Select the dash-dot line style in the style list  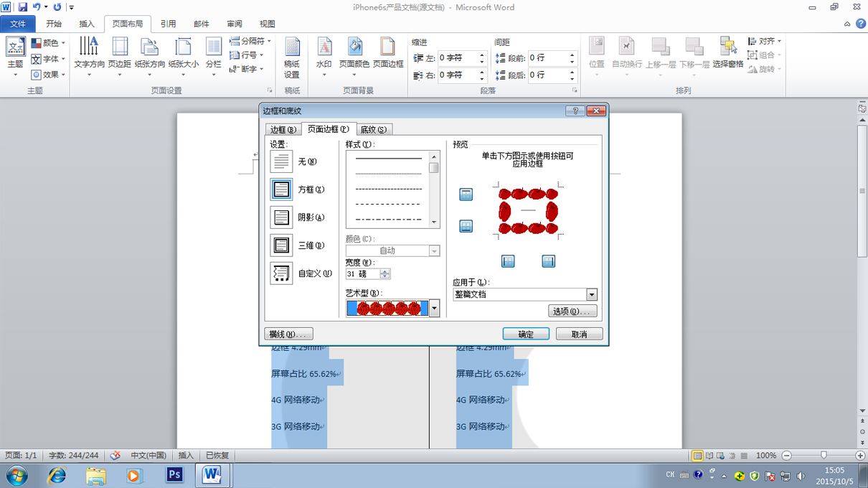389,220
